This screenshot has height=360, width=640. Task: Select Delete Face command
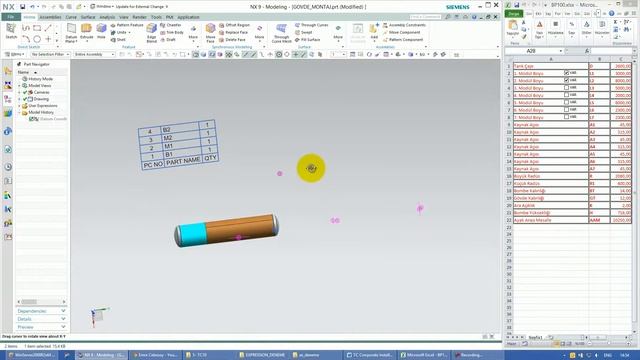(x=232, y=40)
